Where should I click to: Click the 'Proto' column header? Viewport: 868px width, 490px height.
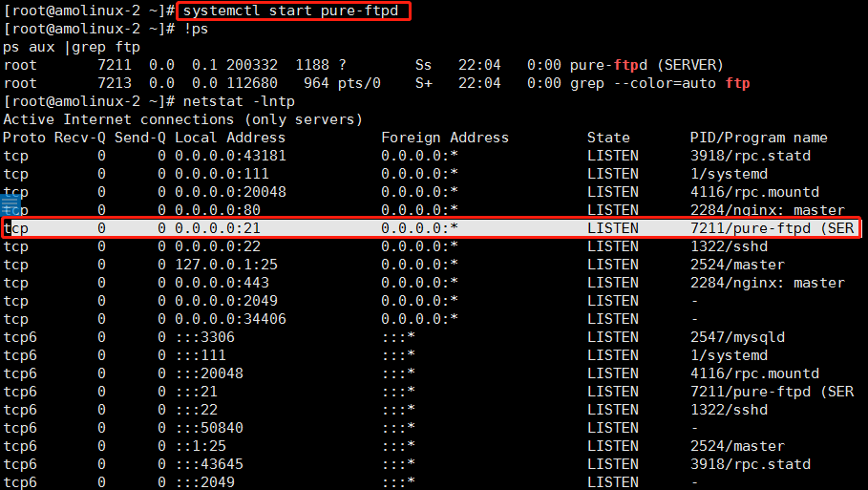coord(25,138)
